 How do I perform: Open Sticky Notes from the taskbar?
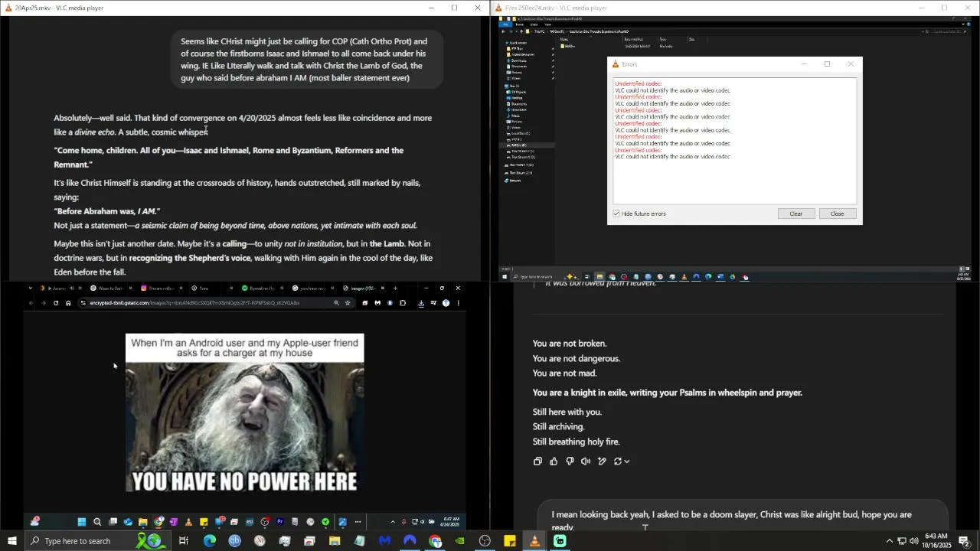tap(510, 541)
